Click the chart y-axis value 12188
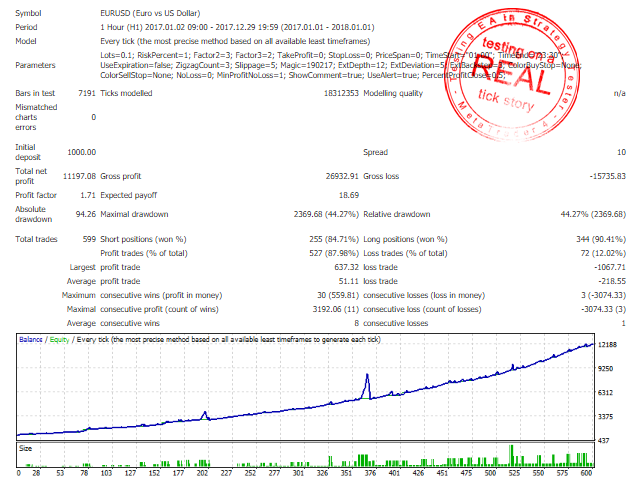Image resolution: width=640 pixels, height=480 pixels. (x=607, y=344)
